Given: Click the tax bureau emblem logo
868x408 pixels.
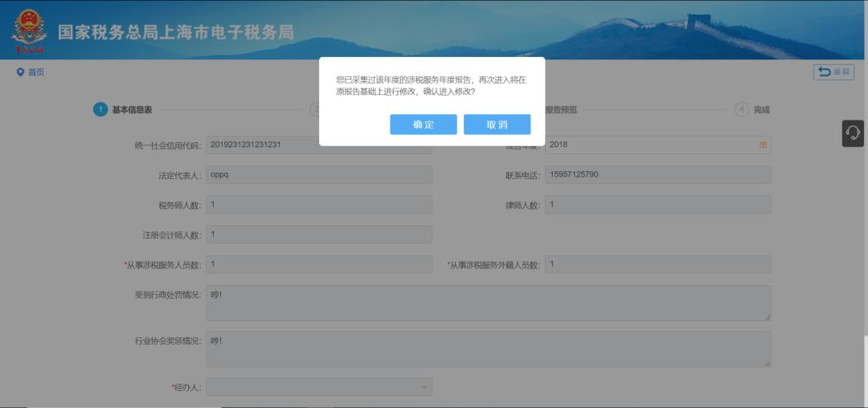Looking at the screenshot, I should 29,29.
